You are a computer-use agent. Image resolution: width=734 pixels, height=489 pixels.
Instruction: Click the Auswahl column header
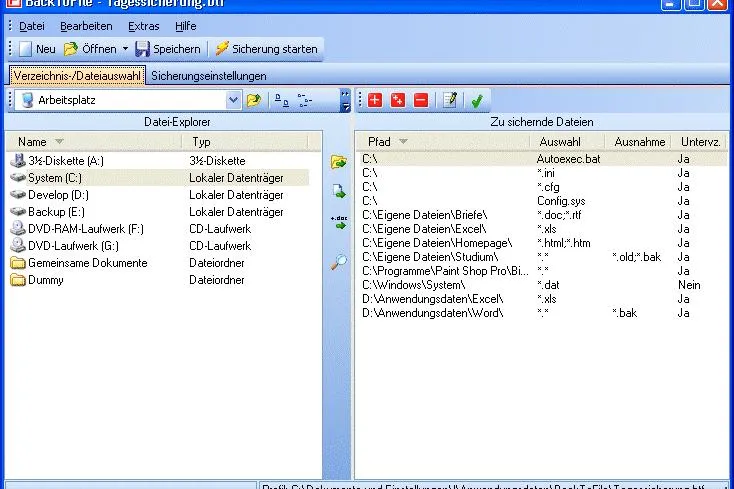click(567, 142)
